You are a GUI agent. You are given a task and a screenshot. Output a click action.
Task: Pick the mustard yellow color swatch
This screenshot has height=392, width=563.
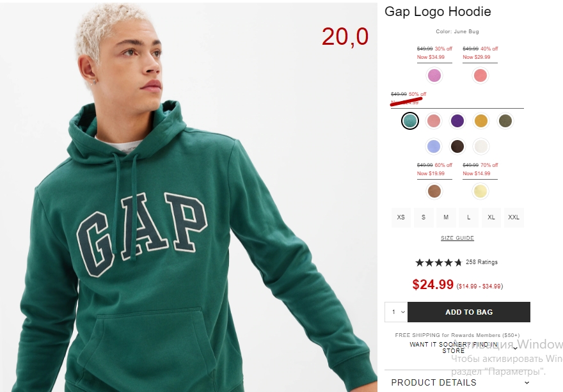click(x=480, y=121)
